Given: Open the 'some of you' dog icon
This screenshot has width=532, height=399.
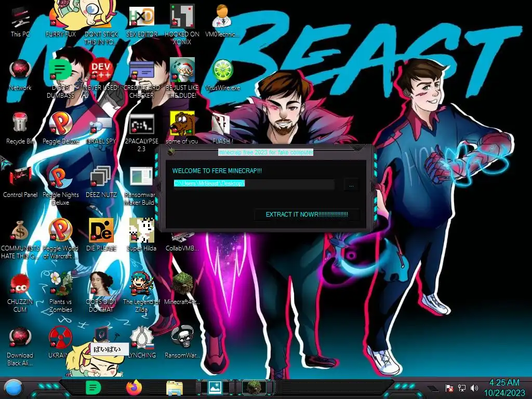Looking at the screenshot, I should pyautogui.click(x=182, y=128).
